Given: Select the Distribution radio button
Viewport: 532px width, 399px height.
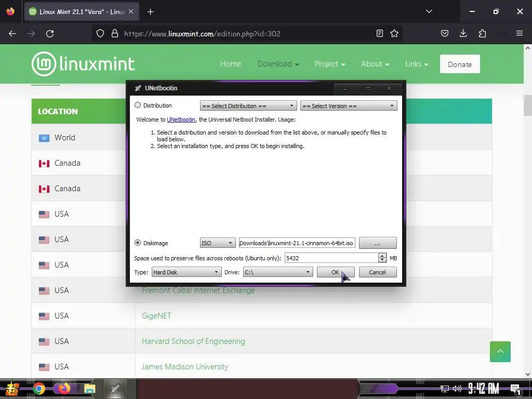Looking at the screenshot, I should click(137, 105).
